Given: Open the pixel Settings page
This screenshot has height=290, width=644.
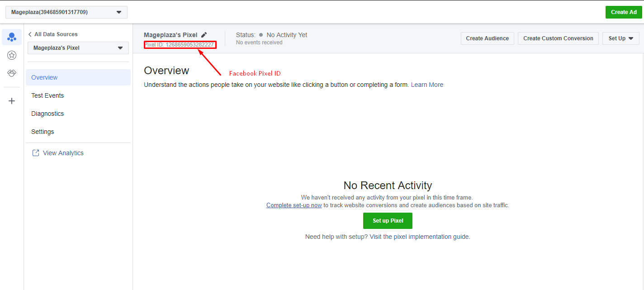Looking at the screenshot, I should (43, 132).
